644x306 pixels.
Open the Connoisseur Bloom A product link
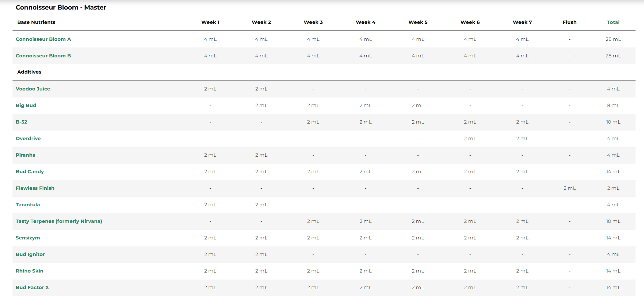click(x=43, y=39)
